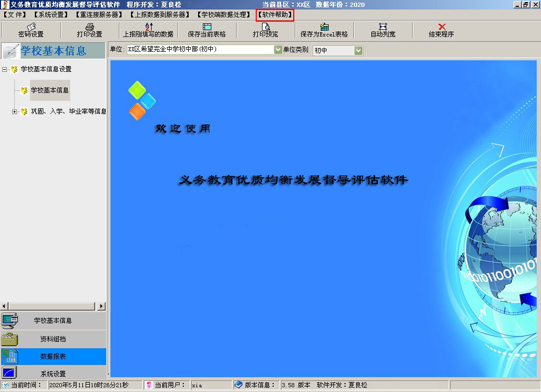Open the 【学校端数据处理】 menu
Viewport: 541px width, 392px height.
tap(224, 14)
